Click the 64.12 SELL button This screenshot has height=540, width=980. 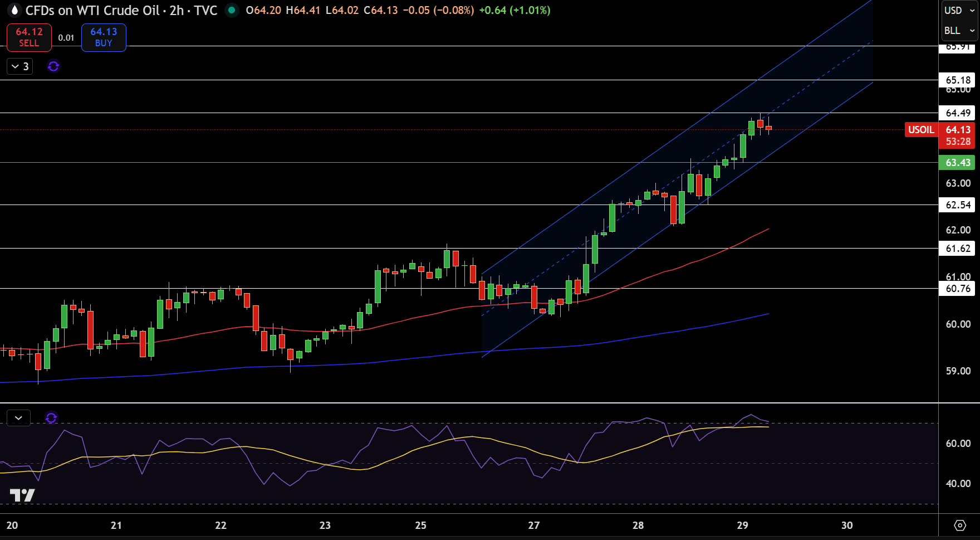(x=29, y=37)
